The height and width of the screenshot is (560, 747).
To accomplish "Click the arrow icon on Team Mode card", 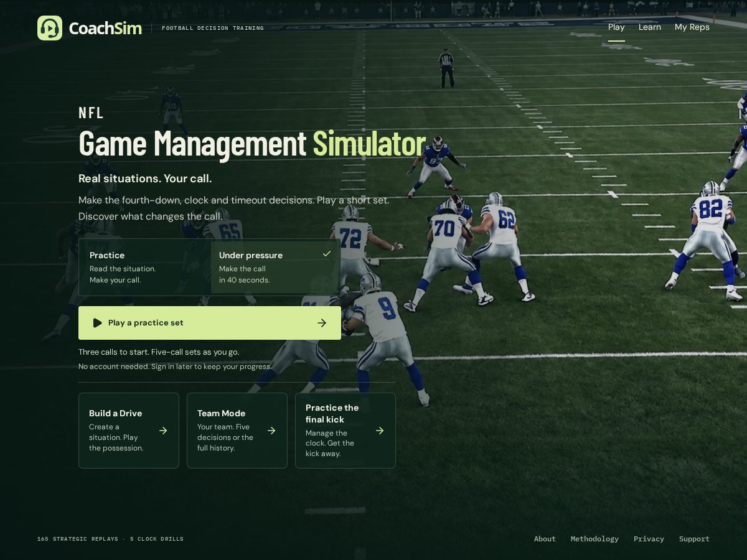I will click(x=271, y=431).
